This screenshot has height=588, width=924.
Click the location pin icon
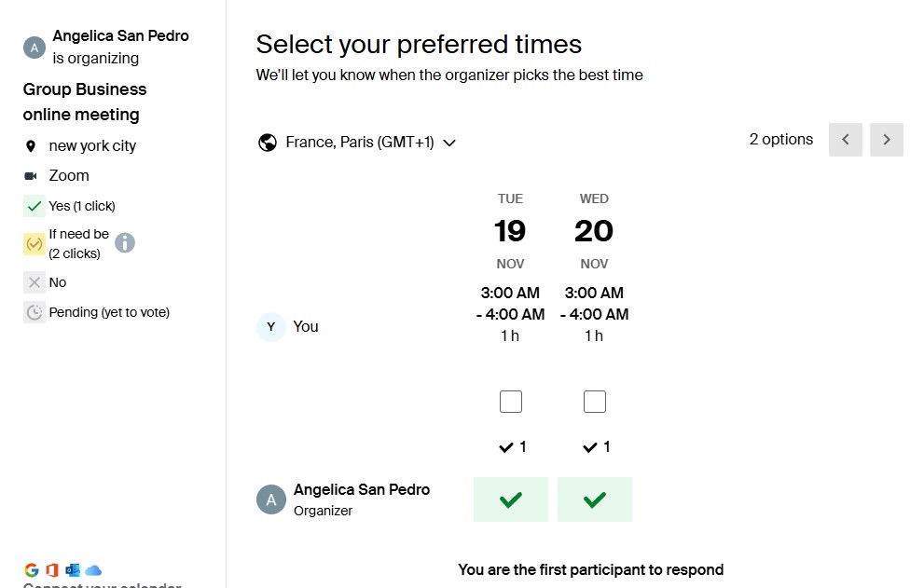(x=31, y=146)
